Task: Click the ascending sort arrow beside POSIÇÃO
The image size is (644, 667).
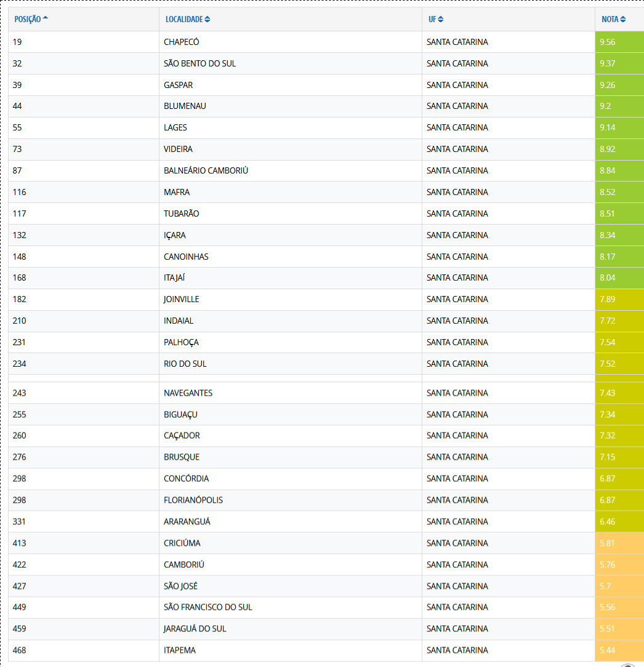Action: (x=46, y=19)
